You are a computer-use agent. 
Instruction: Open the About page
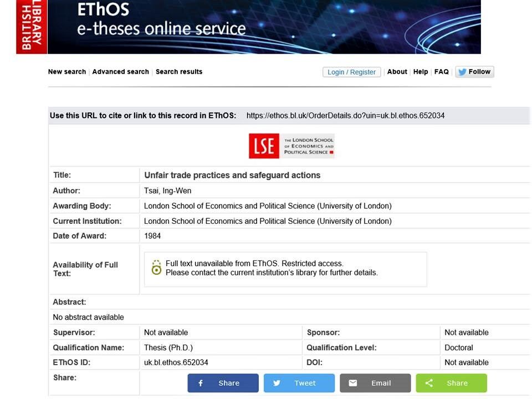397,71
